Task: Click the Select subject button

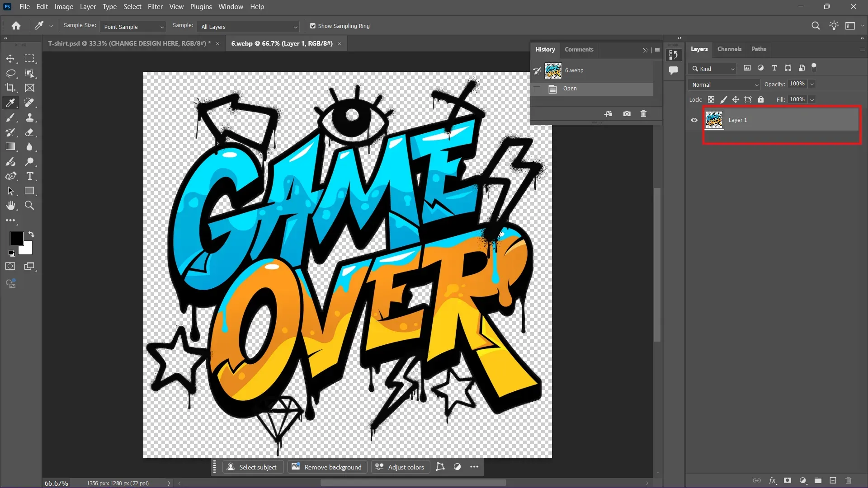Action: 252,467
